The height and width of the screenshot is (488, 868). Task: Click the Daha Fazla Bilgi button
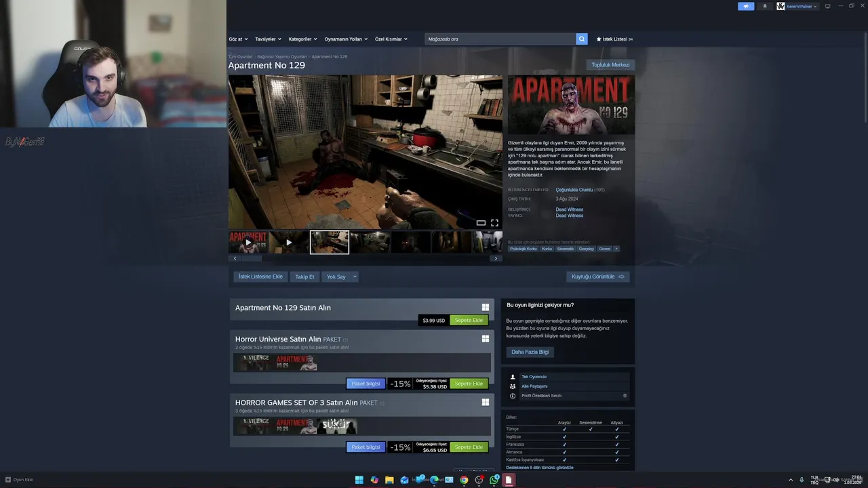tap(530, 352)
